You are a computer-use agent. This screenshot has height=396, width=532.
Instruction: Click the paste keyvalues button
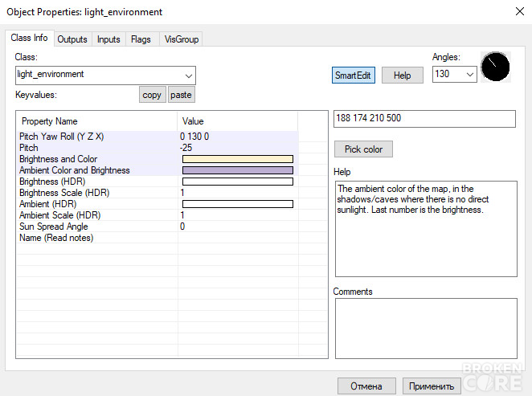pyautogui.click(x=181, y=95)
